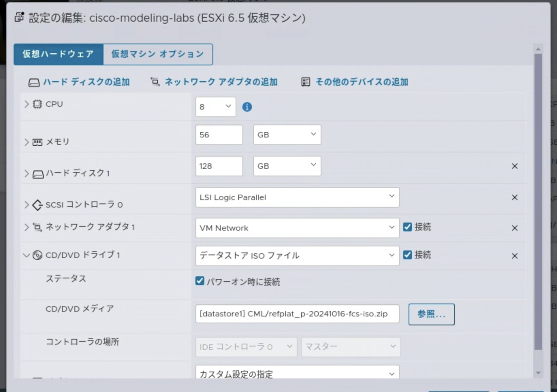Click the ハード ディスク 1 disk icon
This screenshot has height=392, width=557.
tap(37, 173)
